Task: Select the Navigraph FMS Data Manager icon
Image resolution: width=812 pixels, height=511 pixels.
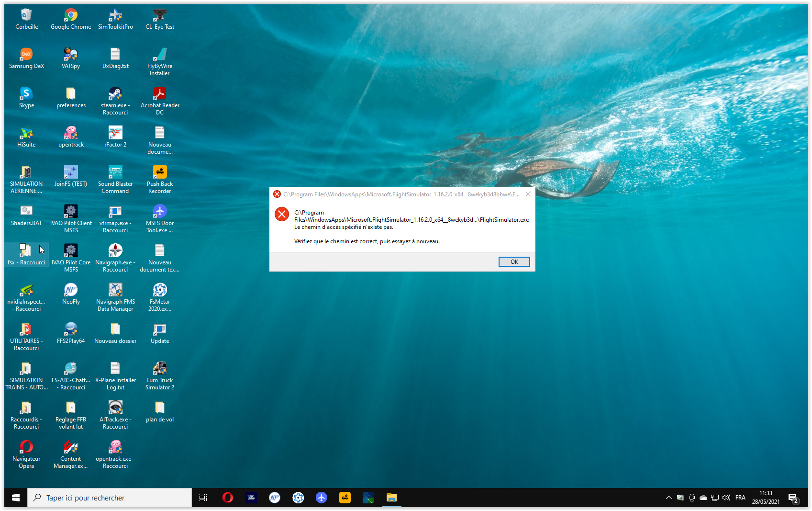Action: click(x=115, y=297)
